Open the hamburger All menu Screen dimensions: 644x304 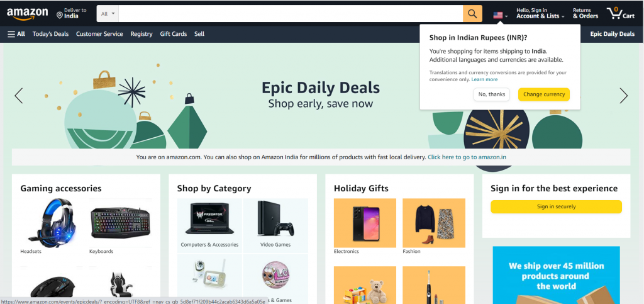(16, 34)
